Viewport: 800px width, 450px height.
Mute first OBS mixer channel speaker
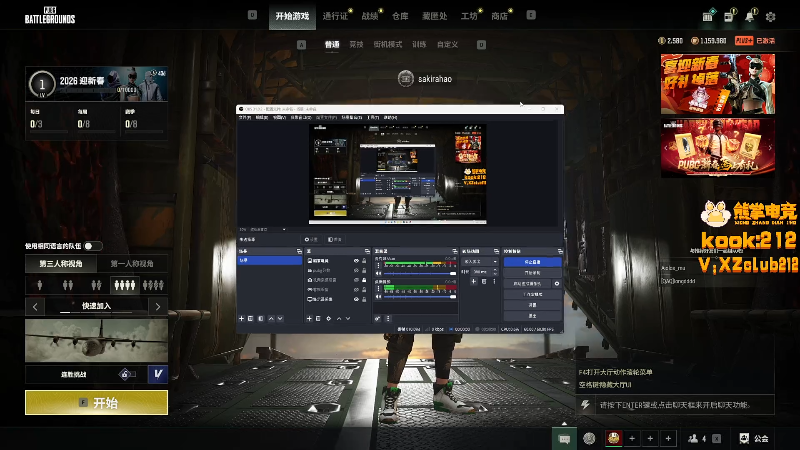tap(378, 274)
